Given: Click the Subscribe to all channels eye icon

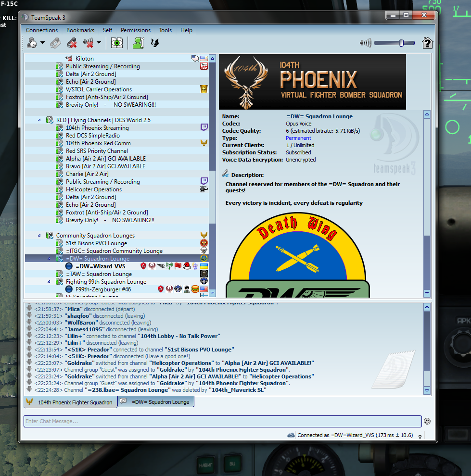Looking at the screenshot, I should (x=117, y=43).
